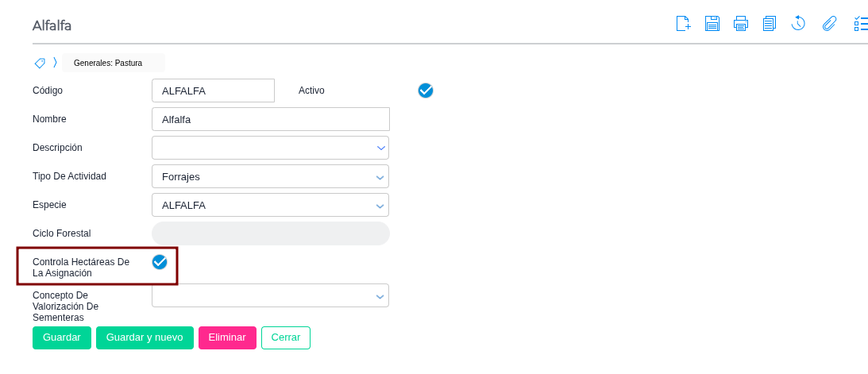Uncheck the Activo checkbox
The width and height of the screenshot is (868, 374).
426,91
